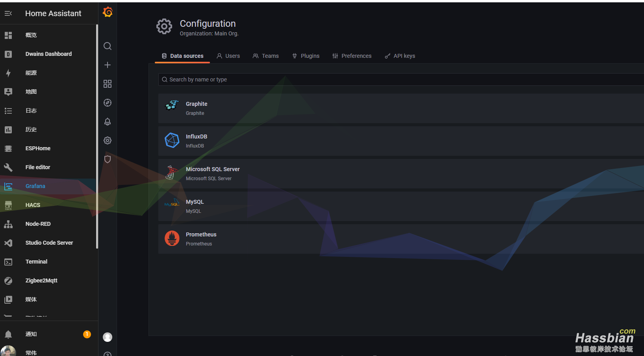This screenshot has height=356, width=644.
Task: Switch to the Teams tab
Action: point(266,56)
